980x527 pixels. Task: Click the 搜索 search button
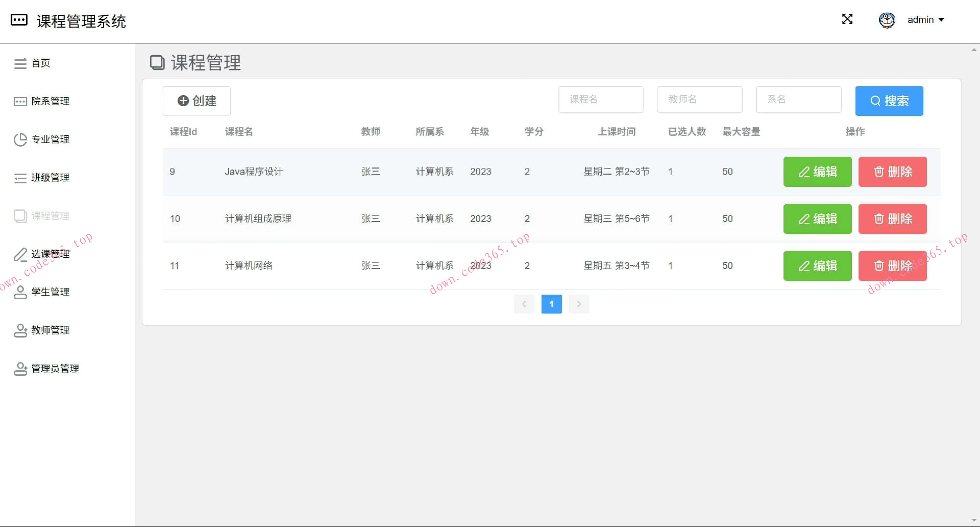889,101
